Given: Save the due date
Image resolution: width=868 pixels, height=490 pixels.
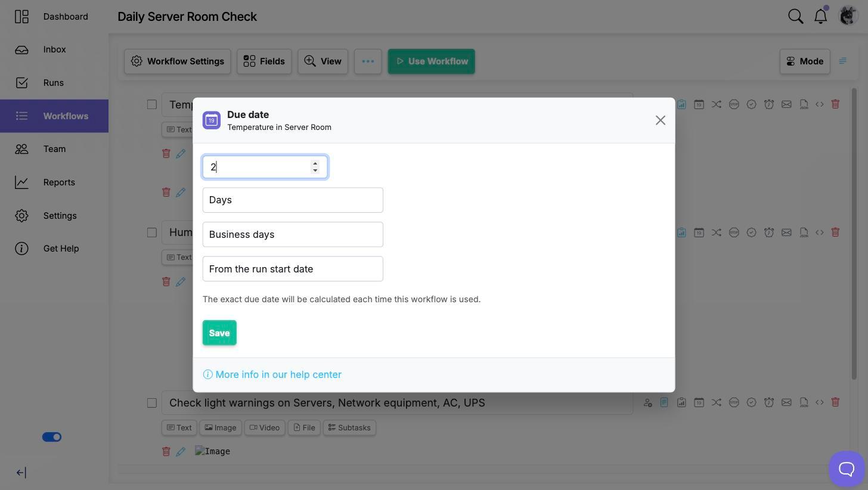Looking at the screenshot, I should [219, 333].
